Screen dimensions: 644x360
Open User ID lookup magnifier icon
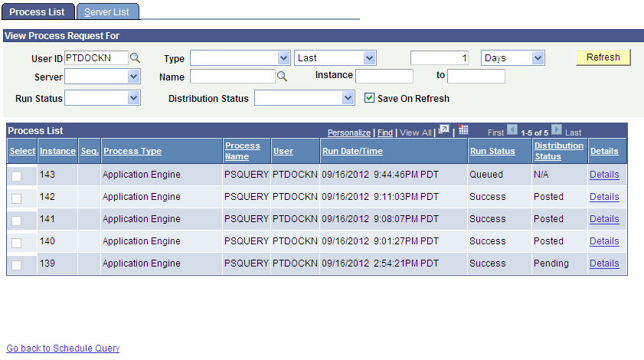pyautogui.click(x=135, y=58)
